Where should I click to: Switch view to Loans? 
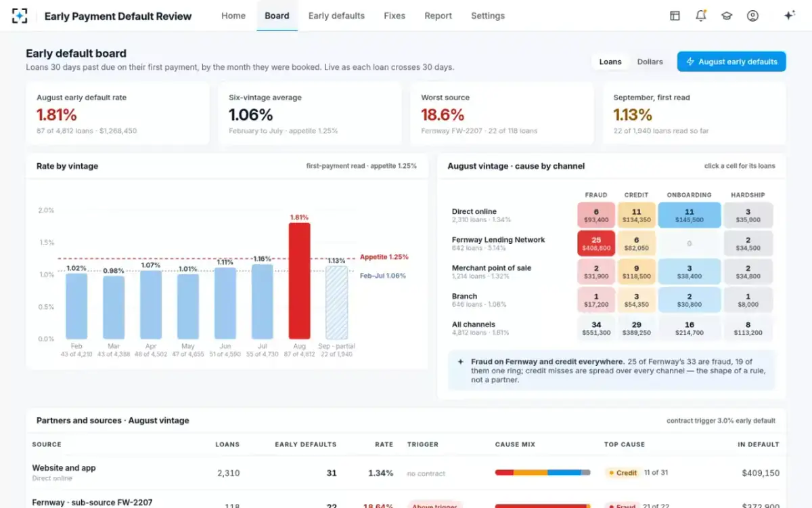[610, 62]
